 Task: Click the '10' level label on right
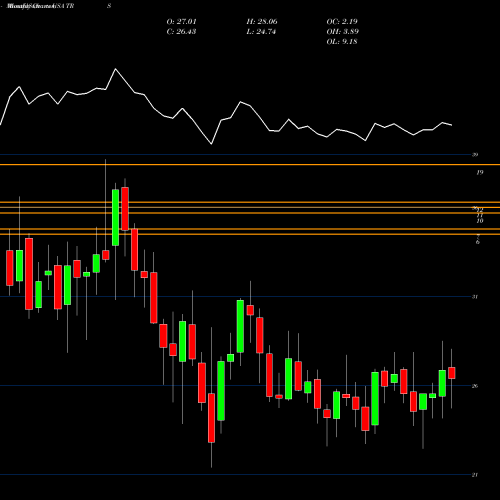[x=480, y=221]
